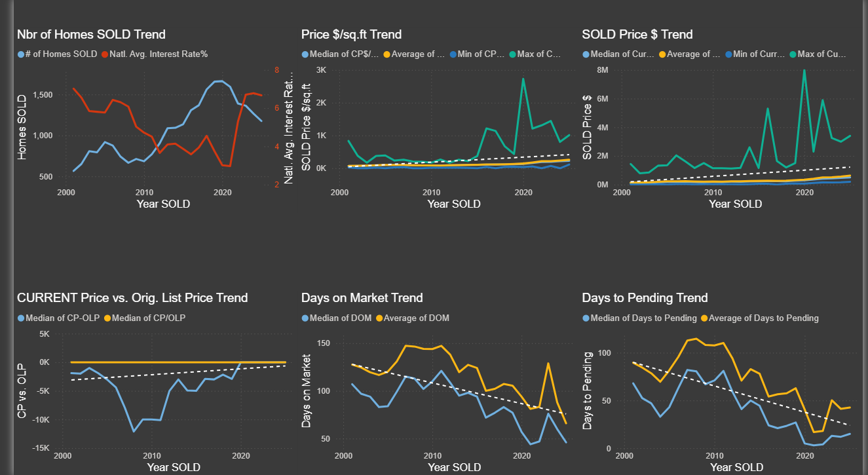Select the 'Median of CP-OLP' legend item
The image size is (868, 475).
coord(64,318)
